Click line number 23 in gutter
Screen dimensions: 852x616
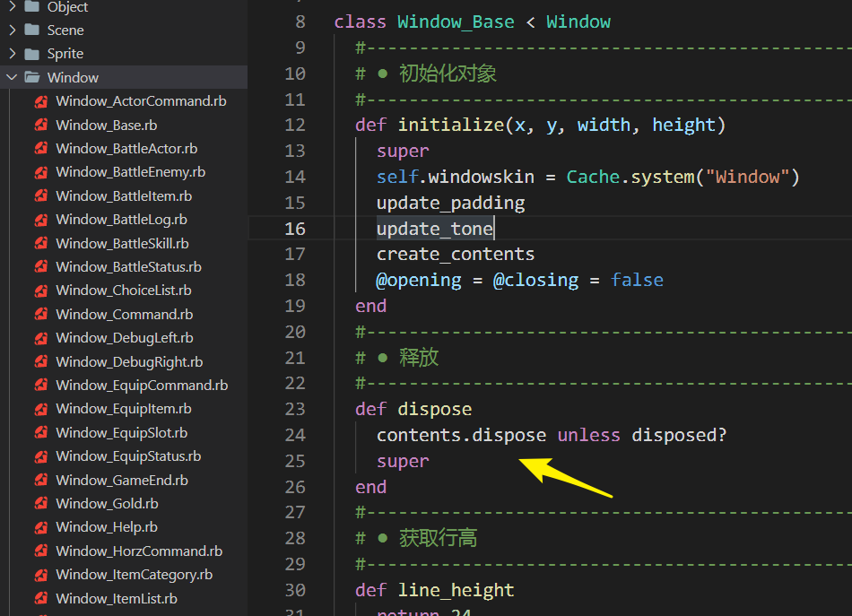point(295,409)
